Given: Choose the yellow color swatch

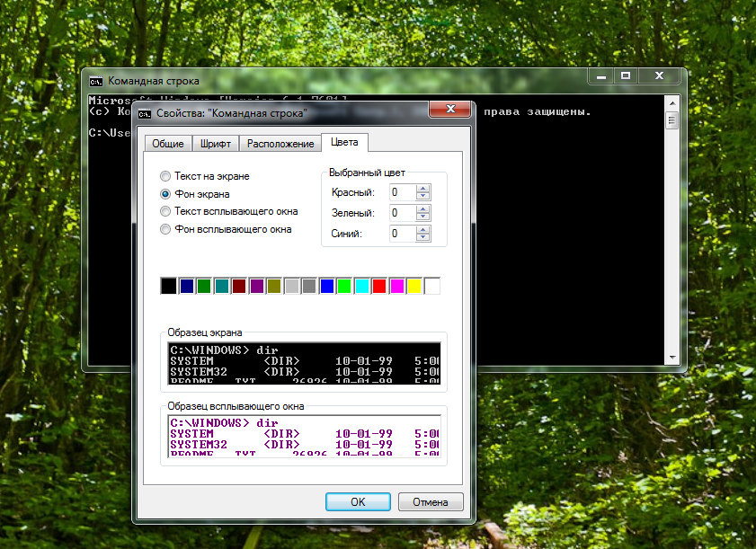Looking at the screenshot, I should [414, 286].
